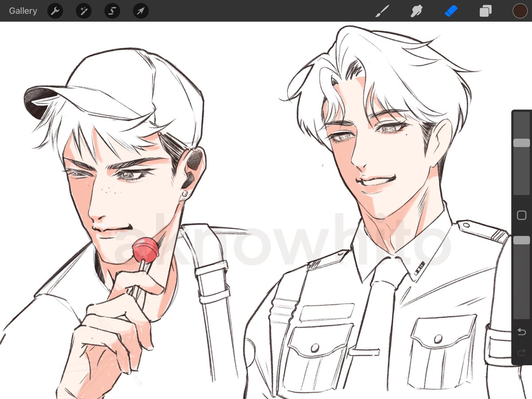532x399 pixels.
Task: Select the Smudge tool
Action: coord(416,11)
